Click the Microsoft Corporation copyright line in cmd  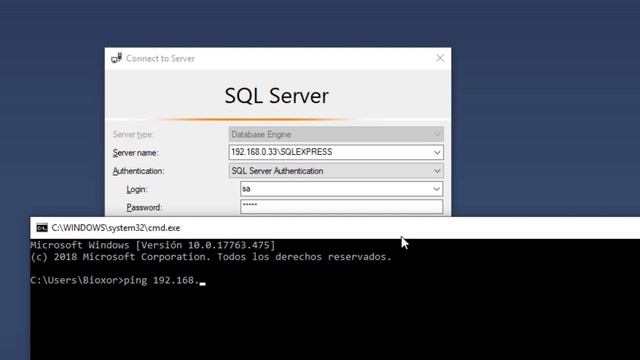coord(211,257)
